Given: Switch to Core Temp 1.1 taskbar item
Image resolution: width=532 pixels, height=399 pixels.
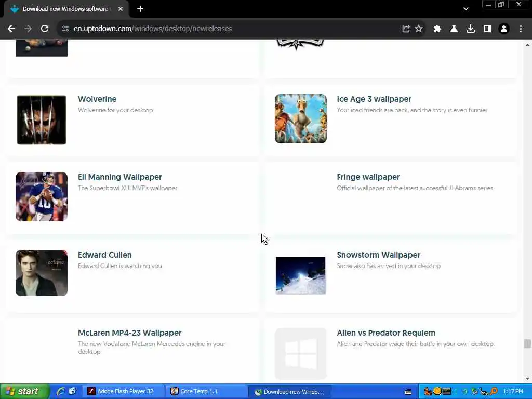Looking at the screenshot, I should click(x=206, y=392).
